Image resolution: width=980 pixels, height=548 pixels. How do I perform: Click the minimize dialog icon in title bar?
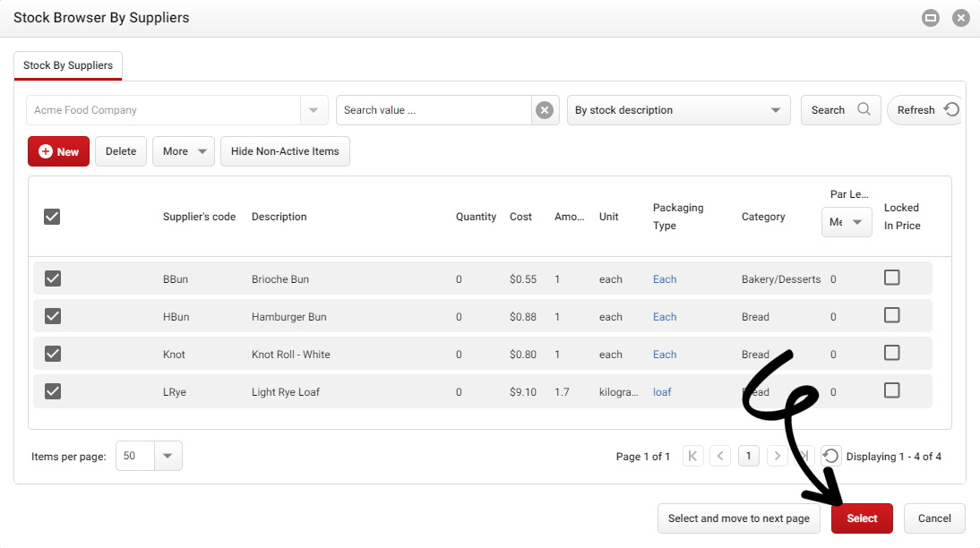pos(931,17)
